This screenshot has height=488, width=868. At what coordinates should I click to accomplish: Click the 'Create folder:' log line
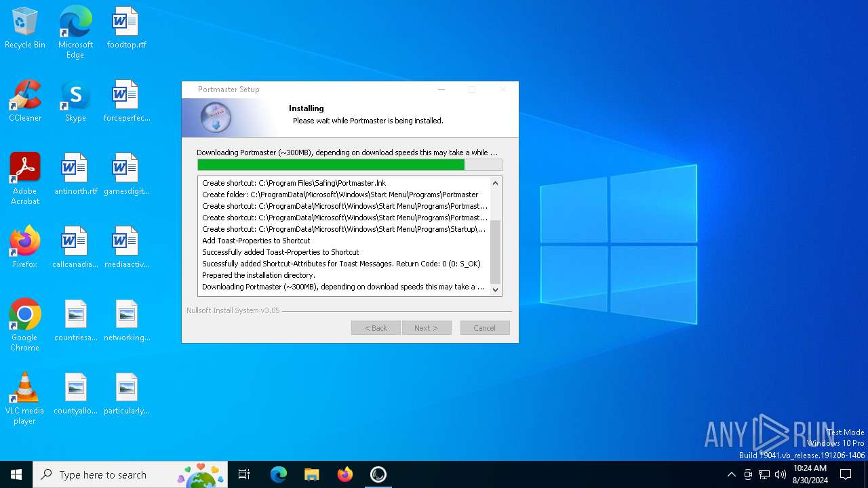(340, 195)
